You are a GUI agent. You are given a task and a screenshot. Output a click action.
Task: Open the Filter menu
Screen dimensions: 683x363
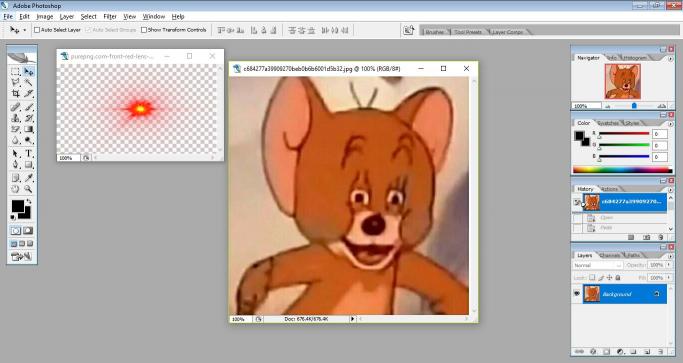(110, 17)
